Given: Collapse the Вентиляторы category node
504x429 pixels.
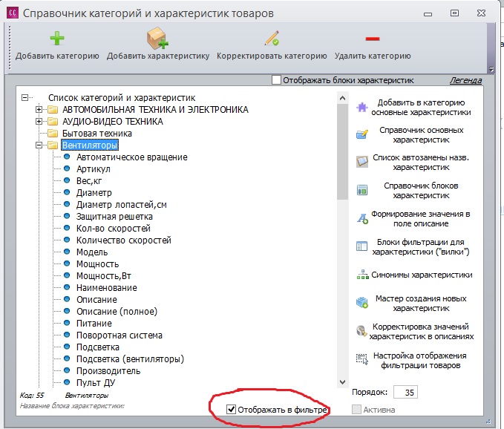Looking at the screenshot, I should click(39, 145).
